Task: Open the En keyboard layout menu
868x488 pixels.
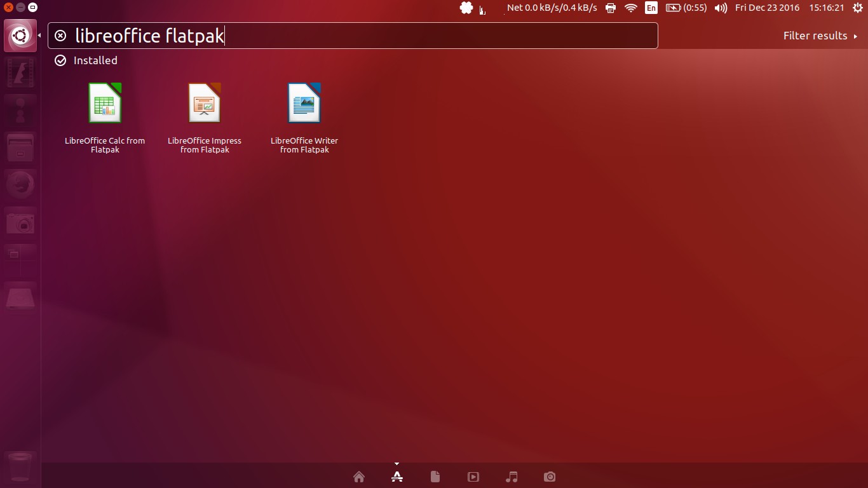Action: (x=651, y=8)
